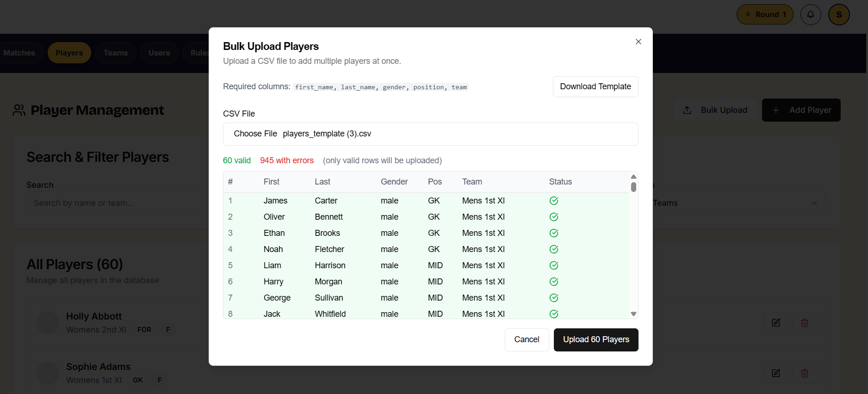The height and width of the screenshot is (394, 868).
Task: Click the valid status icon for Liam Harrison
Action: (x=554, y=265)
